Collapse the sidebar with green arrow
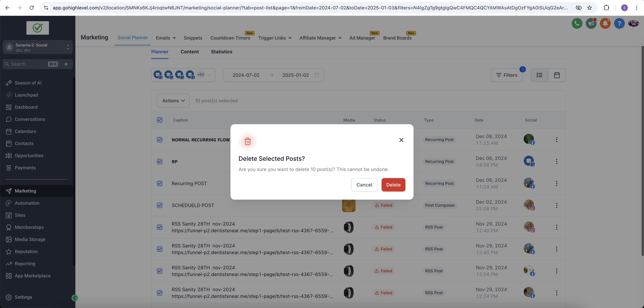644x308 pixels. click(x=75, y=298)
